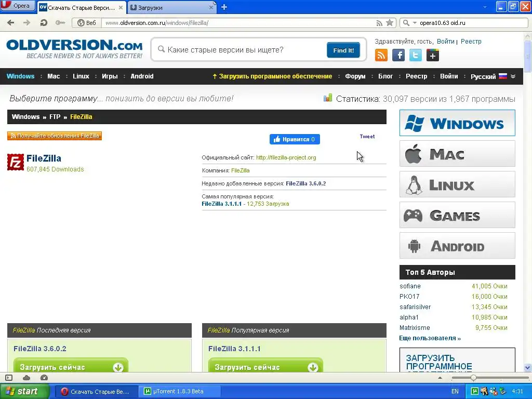Image resolution: width=532 pixels, height=399 pixels.
Task: Click the vertical page scrollbar thumb
Action: click(x=527, y=56)
